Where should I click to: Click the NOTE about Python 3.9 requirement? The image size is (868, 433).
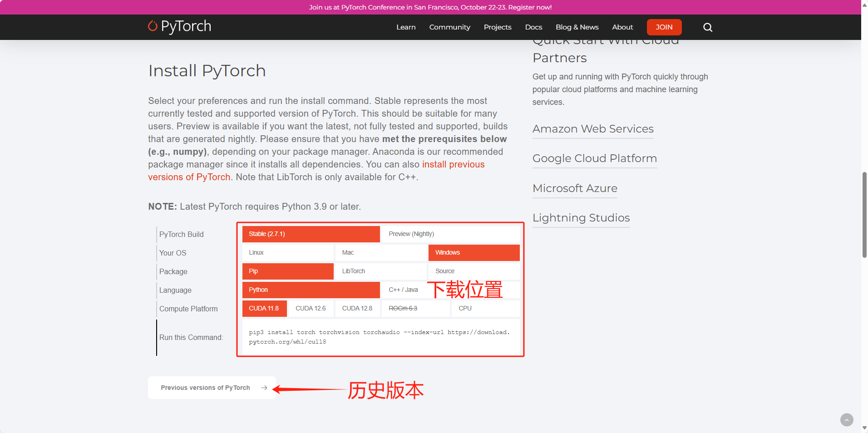255,207
